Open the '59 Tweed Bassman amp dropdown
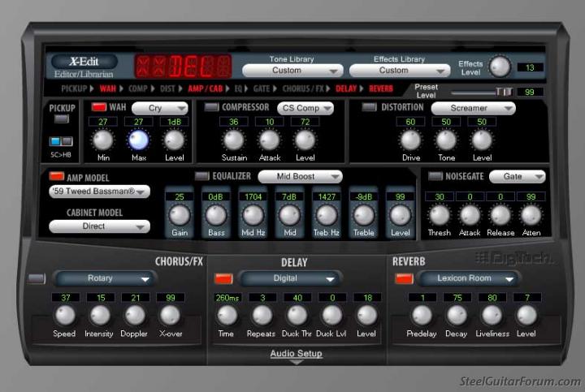 100,192
